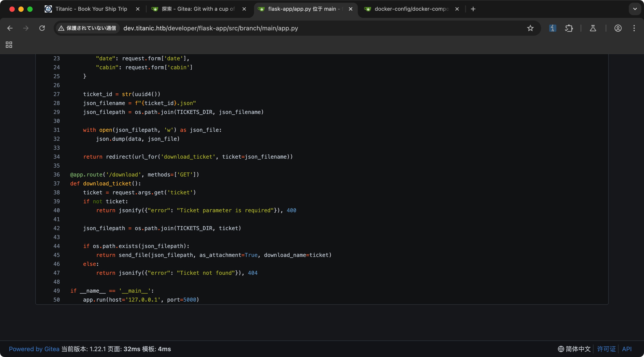
Task: Open the user profile icon
Action: pos(618,28)
